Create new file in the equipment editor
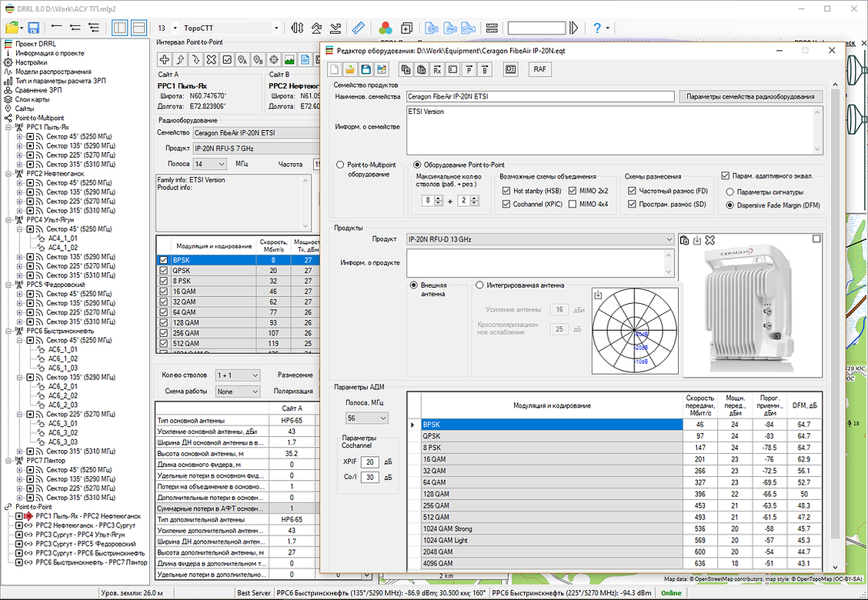868x600 pixels. (x=335, y=69)
